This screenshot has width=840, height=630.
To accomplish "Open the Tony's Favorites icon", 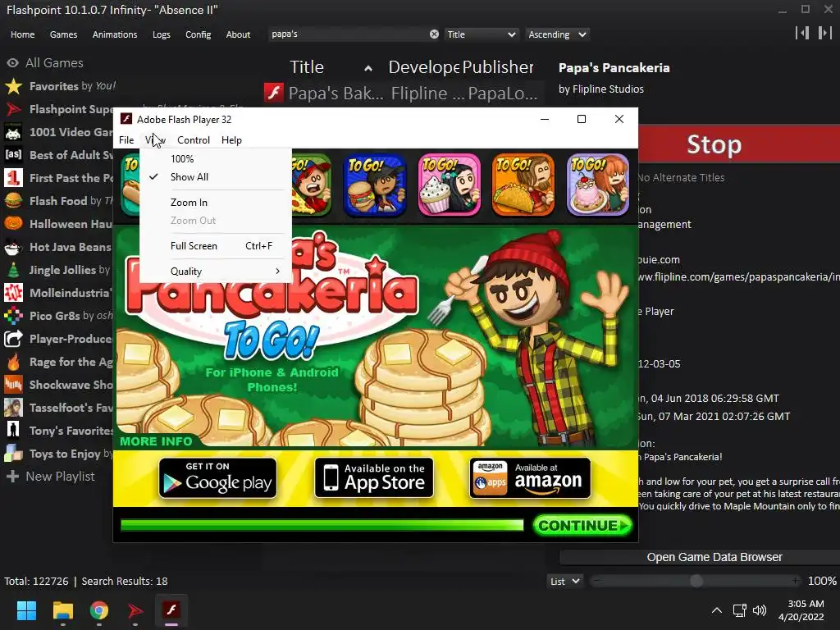I will coord(13,431).
